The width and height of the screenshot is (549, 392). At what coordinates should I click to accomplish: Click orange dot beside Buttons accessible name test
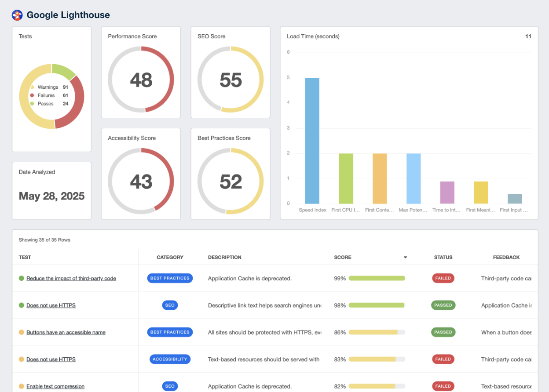click(x=21, y=333)
